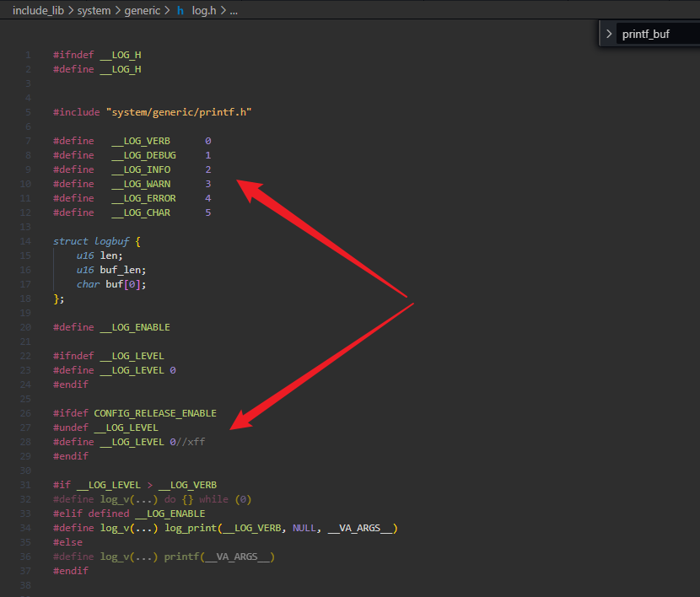Click the "system/generic/printf.h" include string
This screenshot has width=700, height=597.
tap(179, 112)
